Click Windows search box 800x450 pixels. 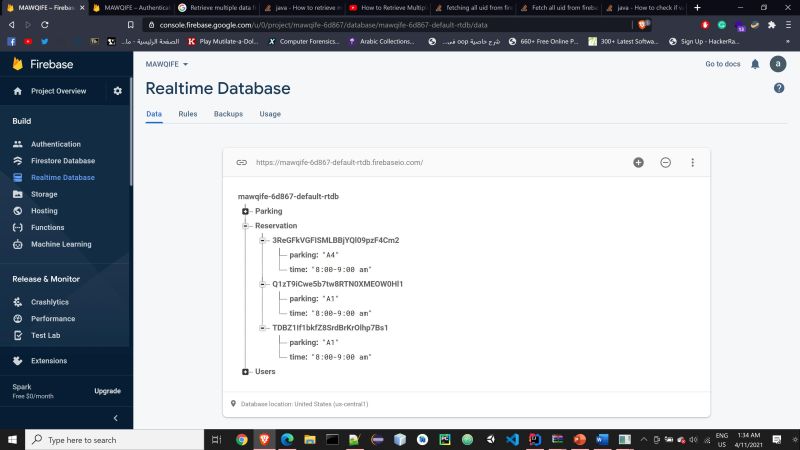[115, 439]
